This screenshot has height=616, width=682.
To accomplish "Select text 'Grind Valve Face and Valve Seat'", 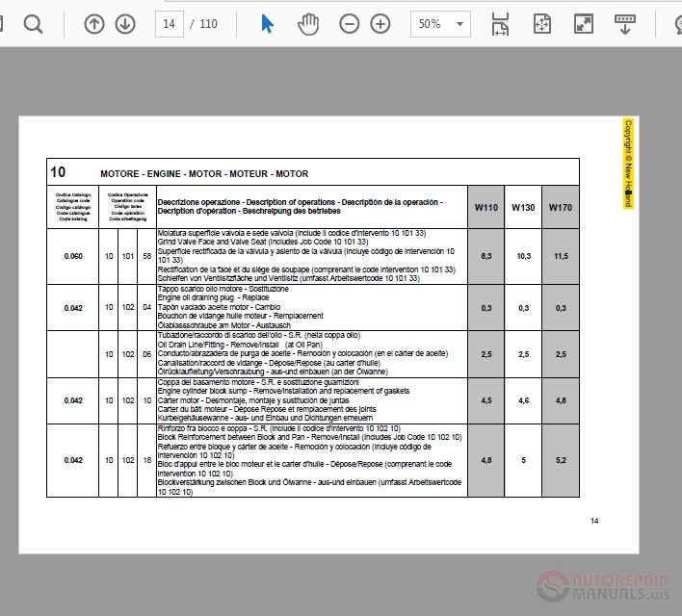I will tap(212, 242).
